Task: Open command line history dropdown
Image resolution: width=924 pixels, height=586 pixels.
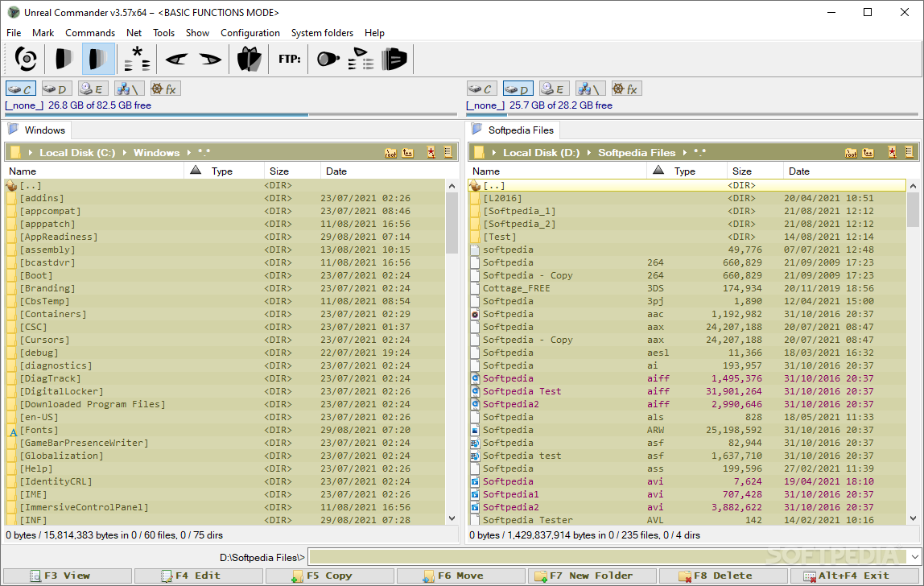Action: click(914, 556)
